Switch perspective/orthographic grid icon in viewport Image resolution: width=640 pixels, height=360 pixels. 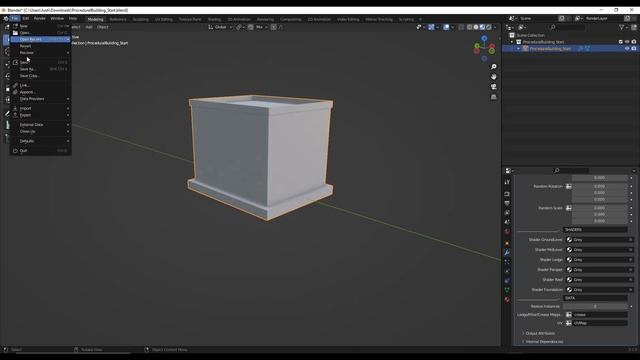pos(493,97)
